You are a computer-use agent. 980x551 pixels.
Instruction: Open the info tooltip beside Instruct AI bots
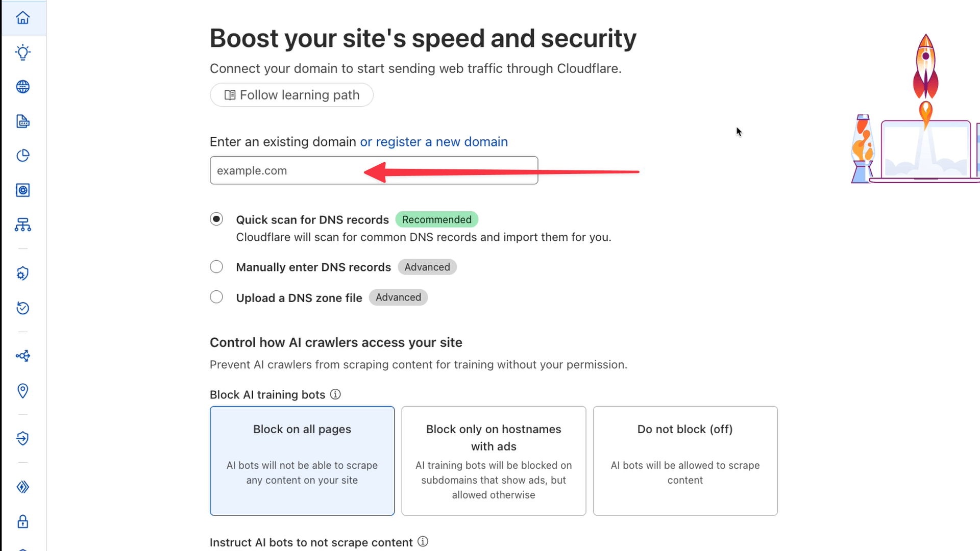423,542
